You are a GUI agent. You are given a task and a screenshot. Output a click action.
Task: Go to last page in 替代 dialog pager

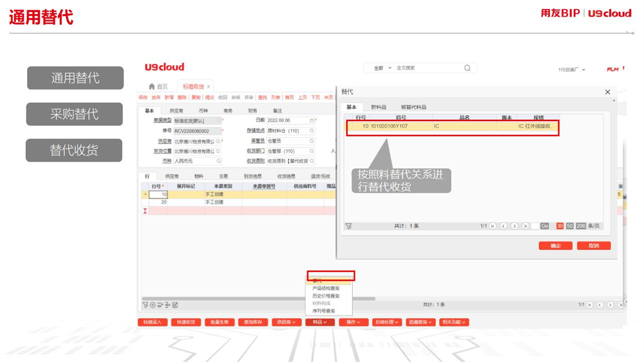tap(526, 226)
